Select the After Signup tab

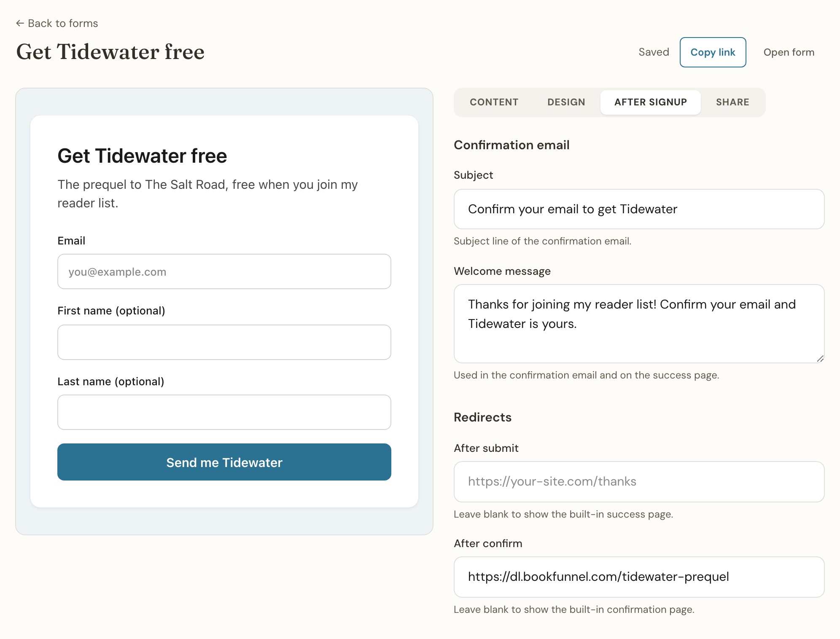[x=650, y=102]
